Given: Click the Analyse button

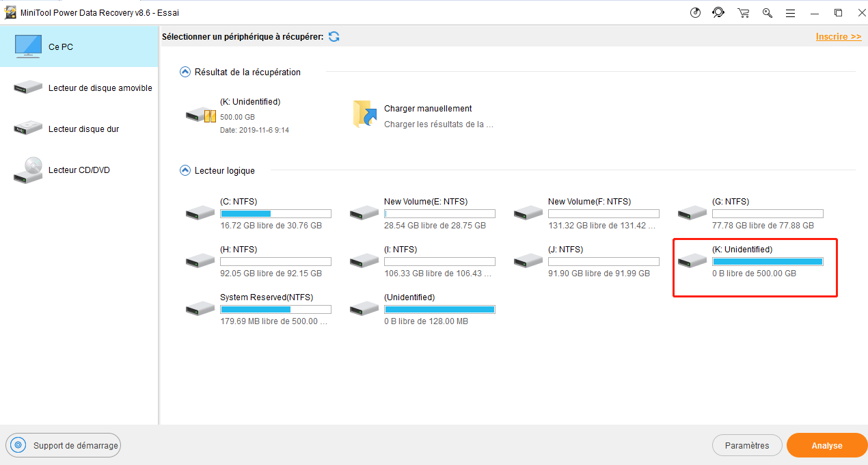Looking at the screenshot, I should coord(826,445).
